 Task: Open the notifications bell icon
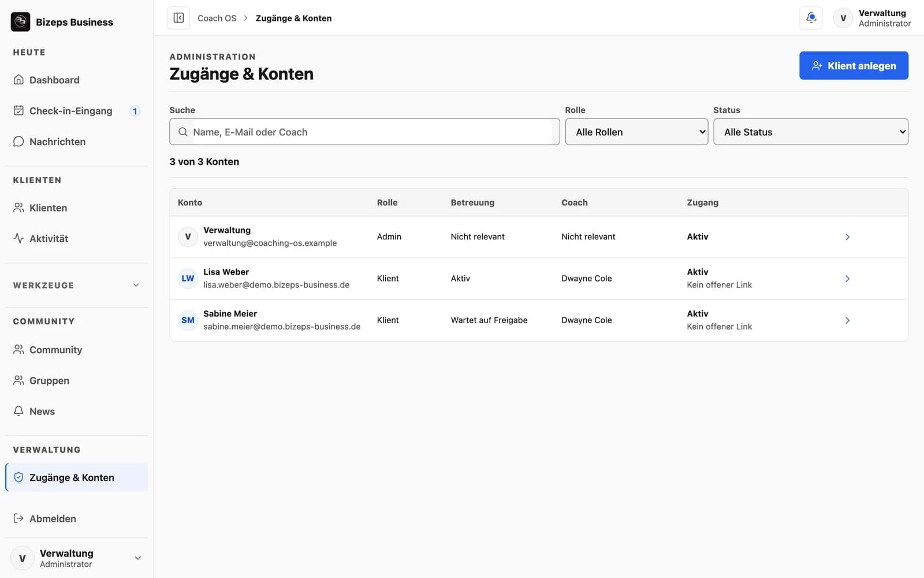811,18
